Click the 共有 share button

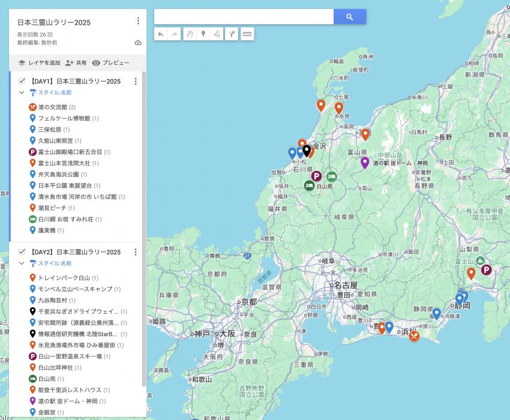[76, 63]
